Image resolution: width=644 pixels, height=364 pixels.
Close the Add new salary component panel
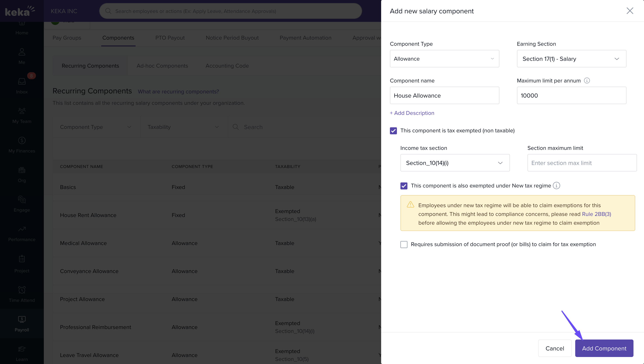click(630, 11)
